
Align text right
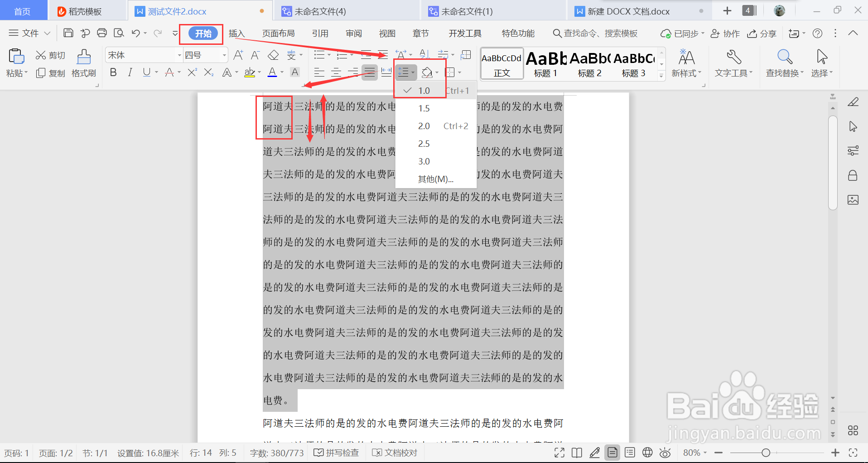[353, 72]
